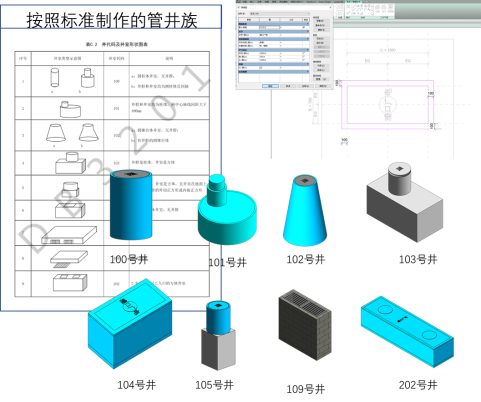
Task: Select the gray brick 109号井 model
Action: point(305,325)
